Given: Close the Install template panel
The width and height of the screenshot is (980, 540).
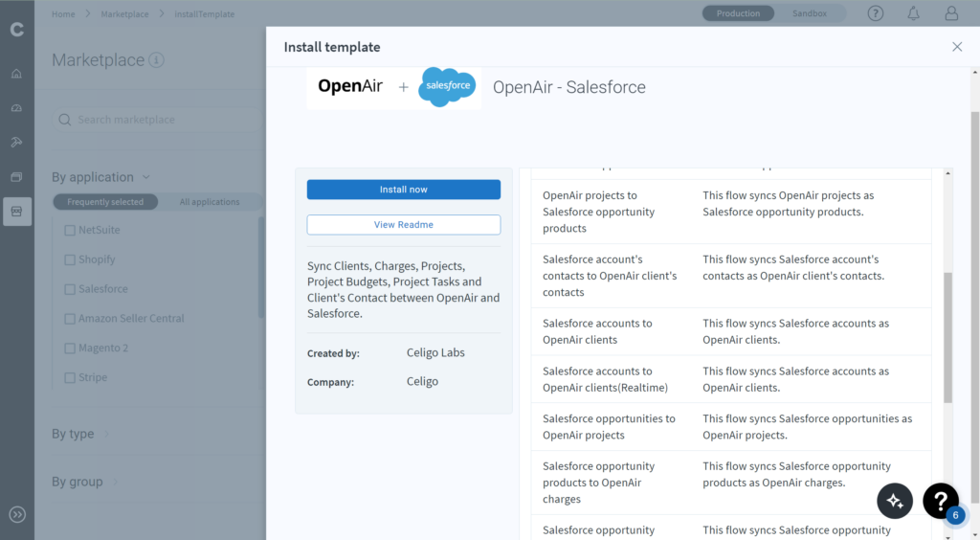Looking at the screenshot, I should (x=957, y=47).
